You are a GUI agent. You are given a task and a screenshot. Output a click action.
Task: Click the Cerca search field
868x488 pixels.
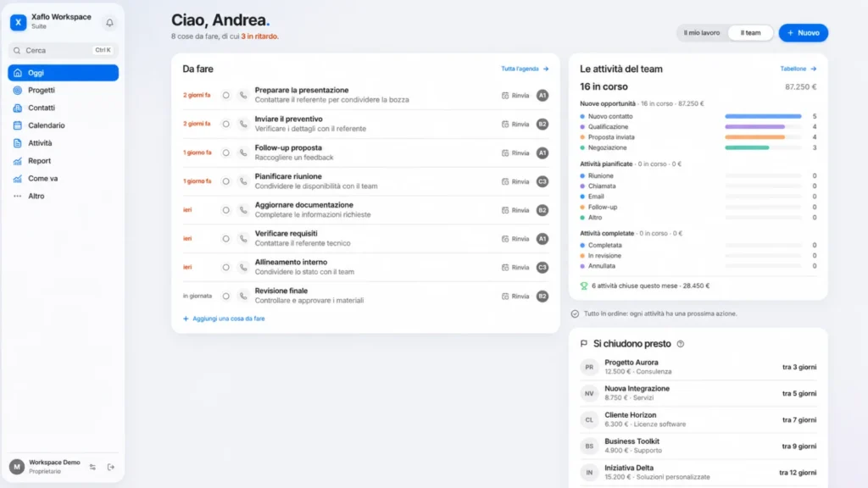[63, 50]
